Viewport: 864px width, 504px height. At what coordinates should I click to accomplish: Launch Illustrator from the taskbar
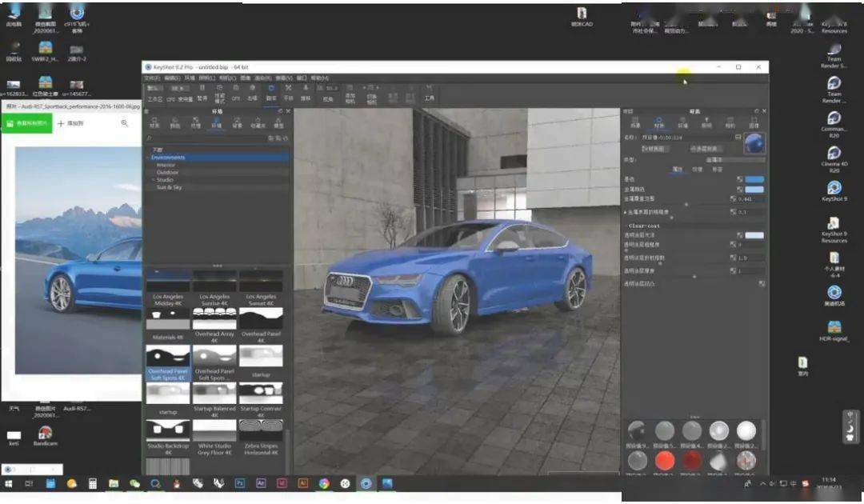(x=302, y=483)
